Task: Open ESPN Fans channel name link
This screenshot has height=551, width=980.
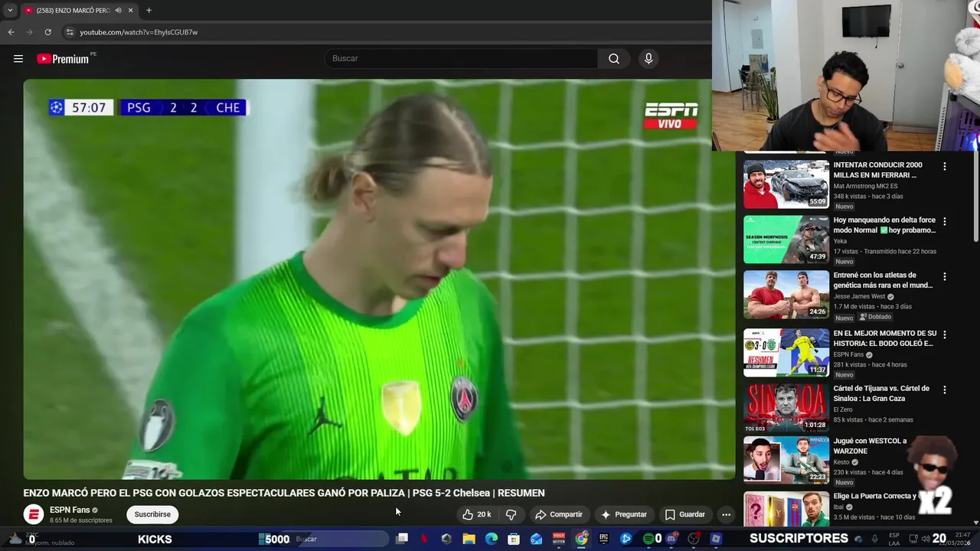Action: coord(70,510)
